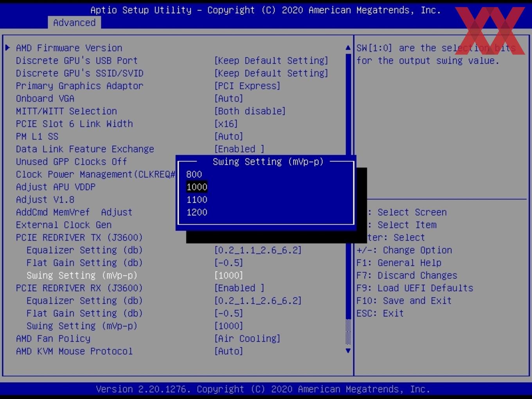Open AMD KVM Mouse Protocol Auto value
The width and height of the screenshot is (532, 399).
[229, 351]
